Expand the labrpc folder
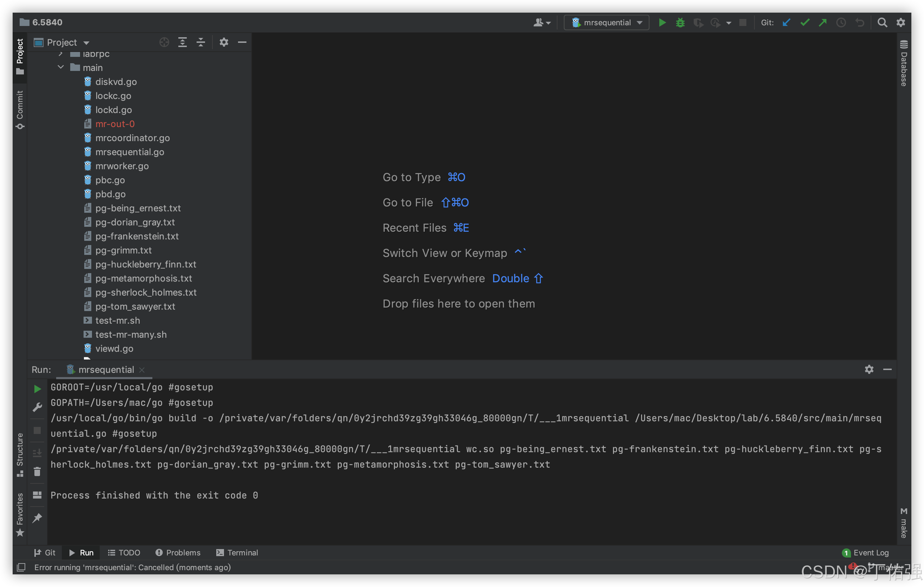Viewport: 924px width, 587px height. coord(61,54)
